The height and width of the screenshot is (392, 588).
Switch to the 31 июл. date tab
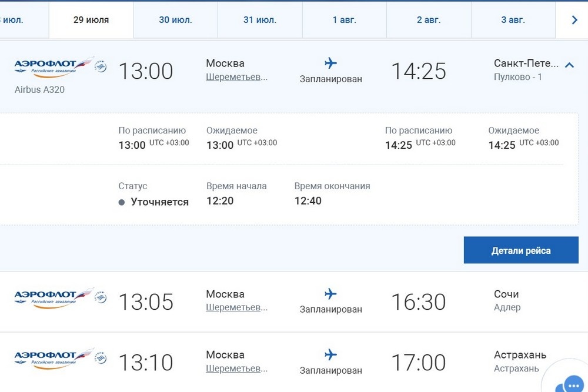260,20
